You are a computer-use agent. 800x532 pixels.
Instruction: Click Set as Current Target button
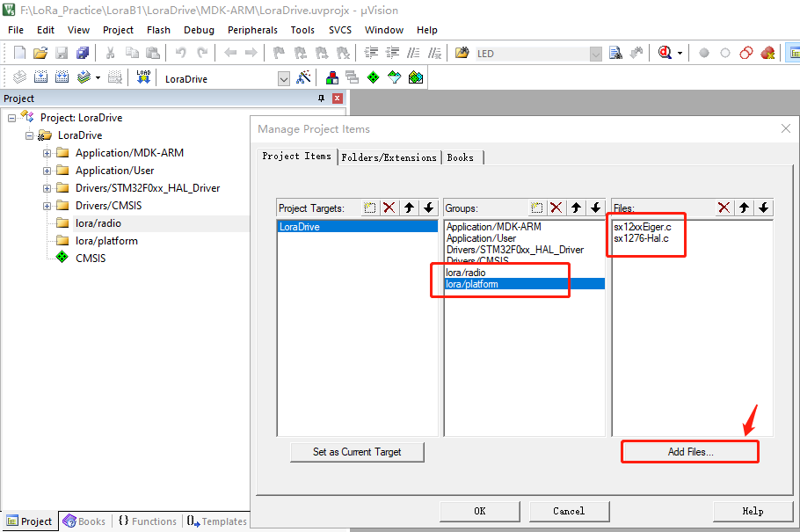click(x=357, y=452)
